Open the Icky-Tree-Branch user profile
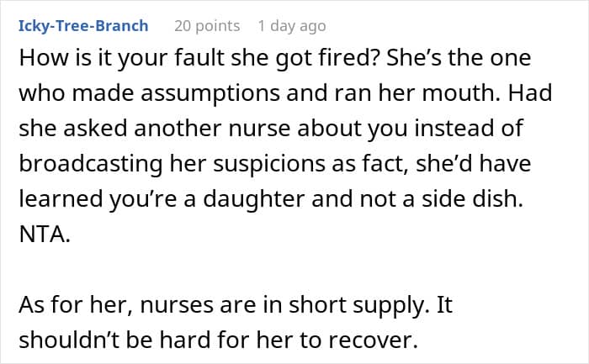The image size is (589, 364). click(83, 26)
